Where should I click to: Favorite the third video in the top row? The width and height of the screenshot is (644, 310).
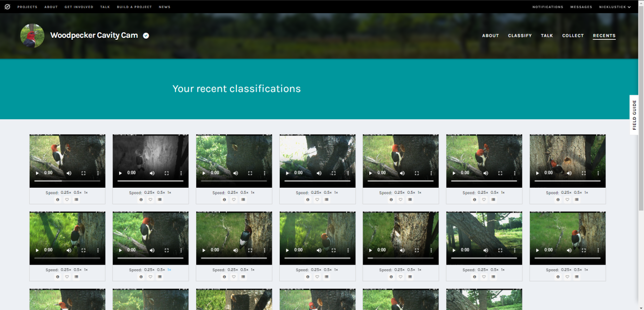234,199
